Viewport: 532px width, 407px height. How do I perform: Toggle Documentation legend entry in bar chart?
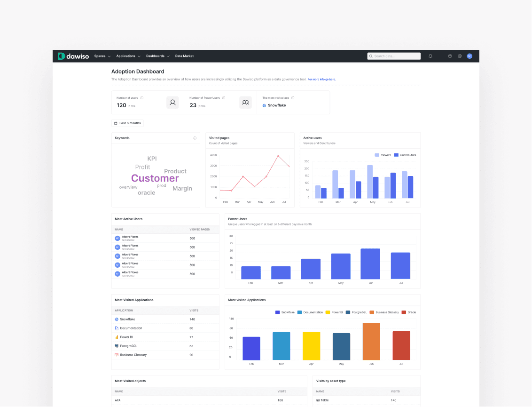pyautogui.click(x=310, y=312)
